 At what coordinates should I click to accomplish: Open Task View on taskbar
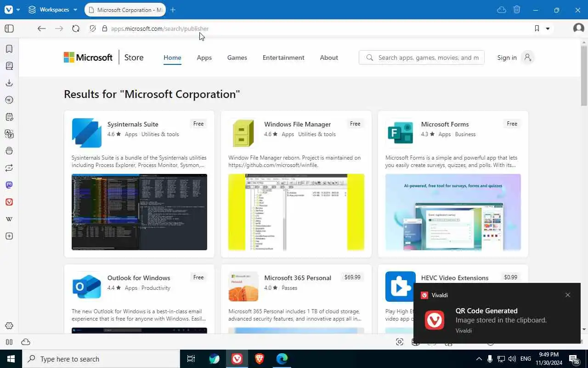pos(191,359)
